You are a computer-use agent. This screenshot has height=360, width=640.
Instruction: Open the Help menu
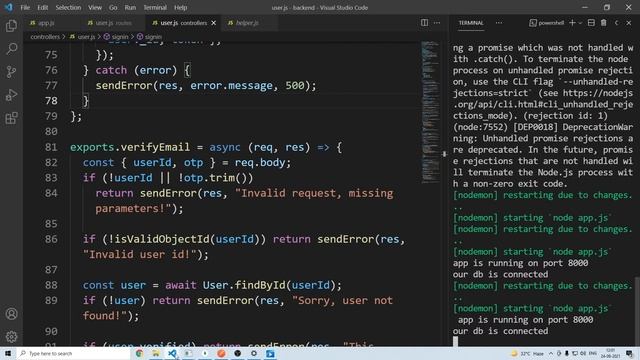tap(180, 7)
